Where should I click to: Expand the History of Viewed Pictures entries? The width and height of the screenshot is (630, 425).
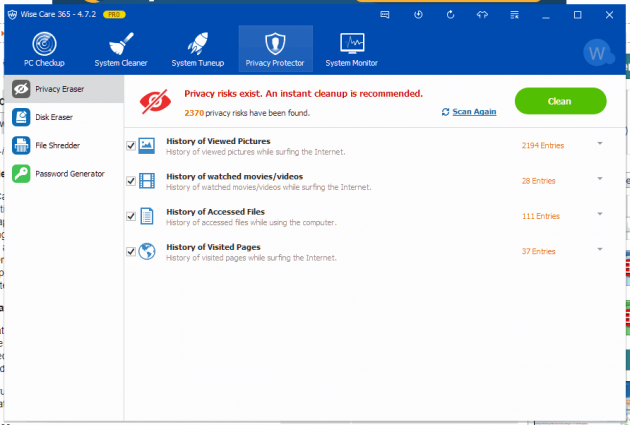point(599,144)
